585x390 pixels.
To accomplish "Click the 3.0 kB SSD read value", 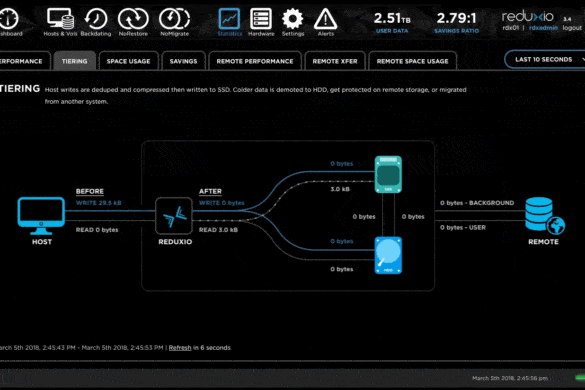I will tap(340, 189).
